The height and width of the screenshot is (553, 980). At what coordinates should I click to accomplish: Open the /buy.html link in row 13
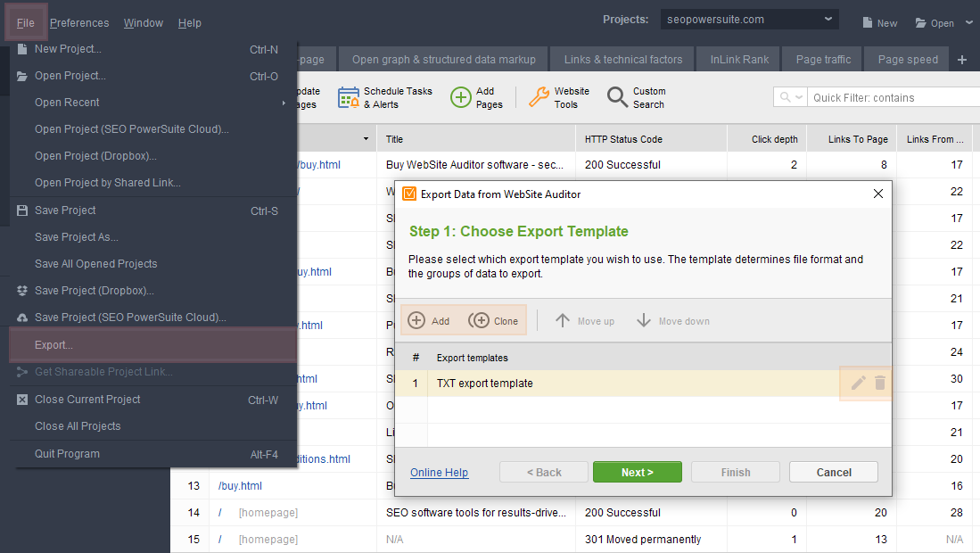pyautogui.click(x=240, y=485)
